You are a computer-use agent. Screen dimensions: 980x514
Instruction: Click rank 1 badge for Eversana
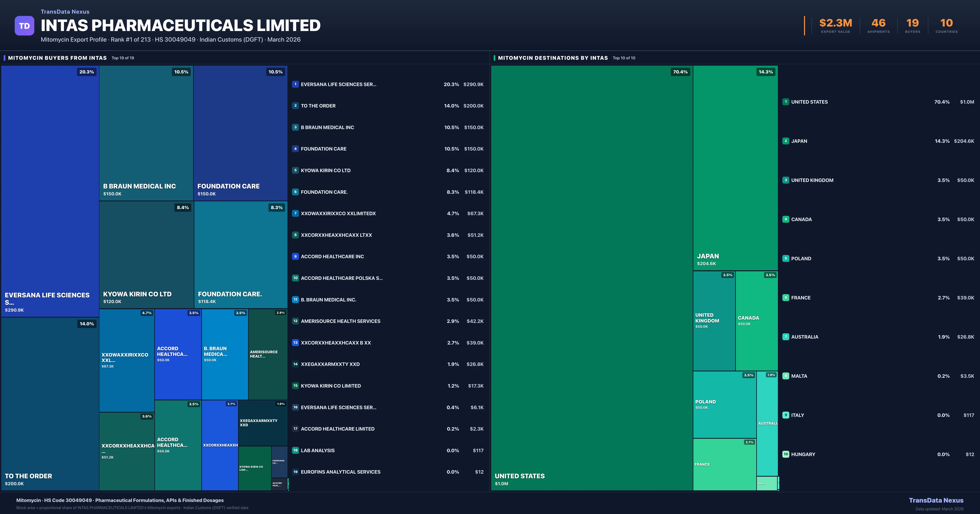(x=295, y=84)
